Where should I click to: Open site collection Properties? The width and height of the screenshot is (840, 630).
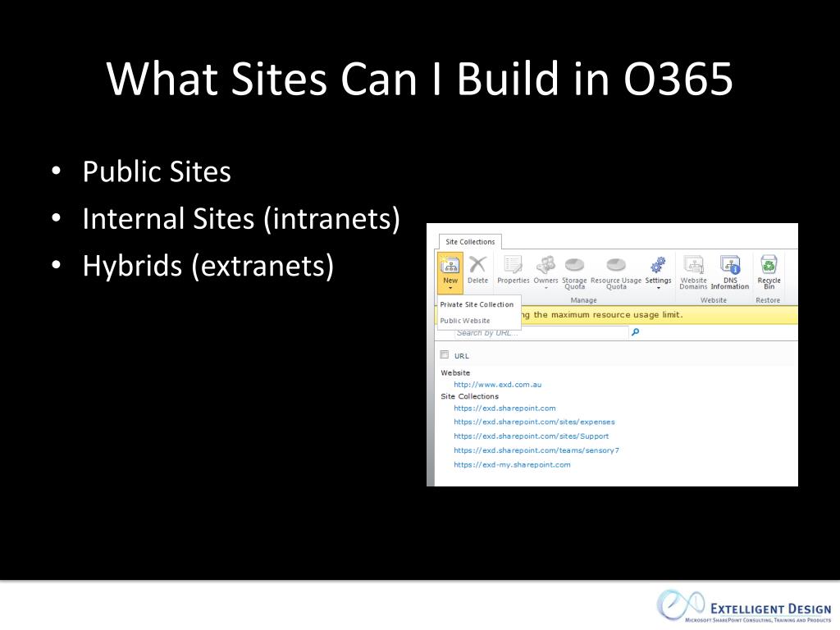click(514, 271)
